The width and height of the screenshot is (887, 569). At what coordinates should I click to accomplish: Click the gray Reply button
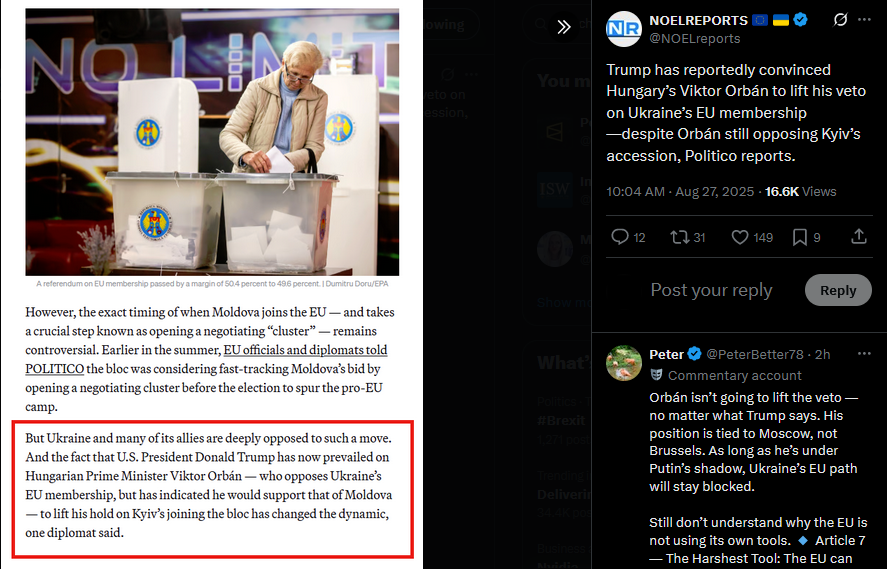[x=838, y=290]
